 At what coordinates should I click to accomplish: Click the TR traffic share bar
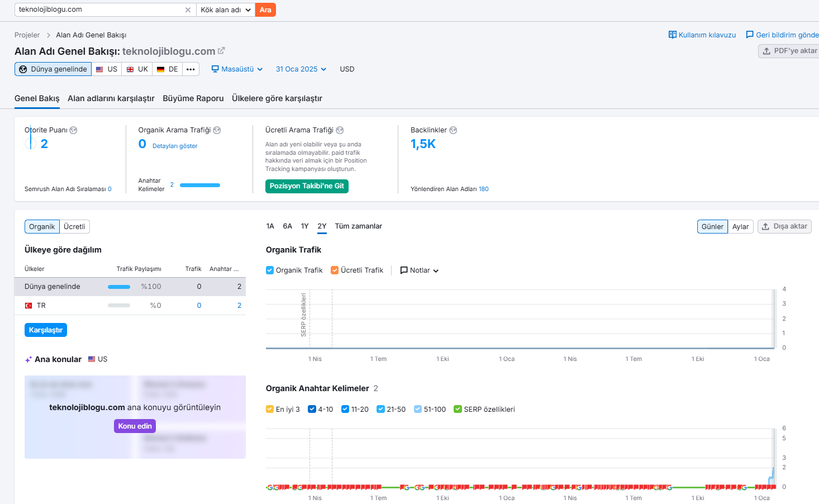[119, 306]
